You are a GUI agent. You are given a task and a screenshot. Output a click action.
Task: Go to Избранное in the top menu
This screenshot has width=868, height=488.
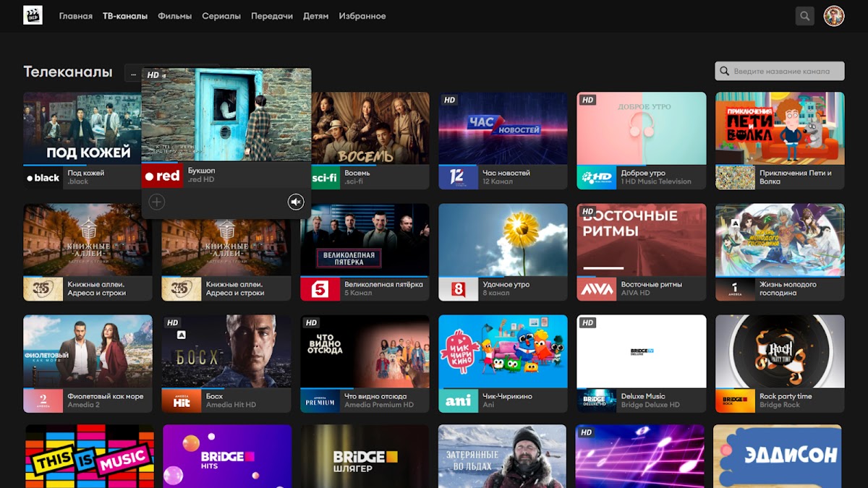[x=362, y=16]
